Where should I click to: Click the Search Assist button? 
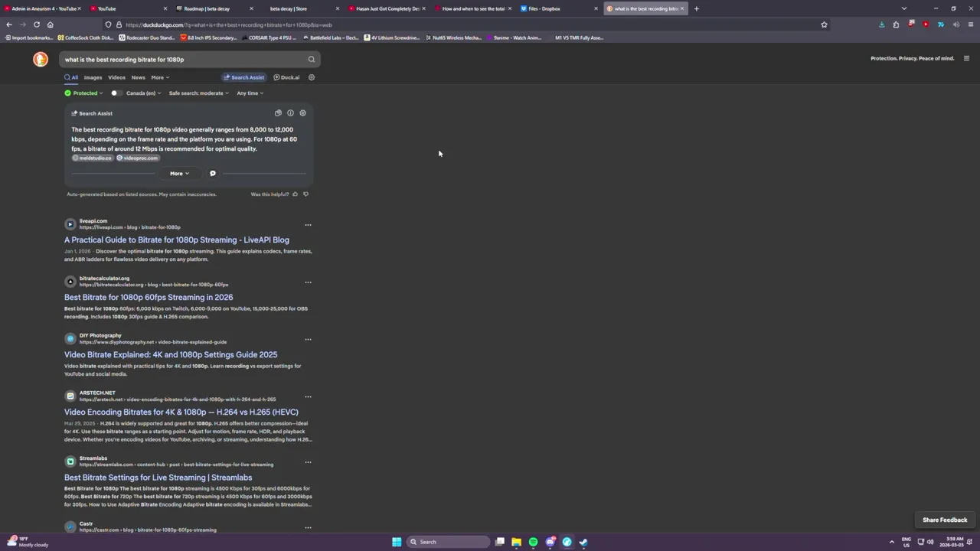click(x=243, y=77)
